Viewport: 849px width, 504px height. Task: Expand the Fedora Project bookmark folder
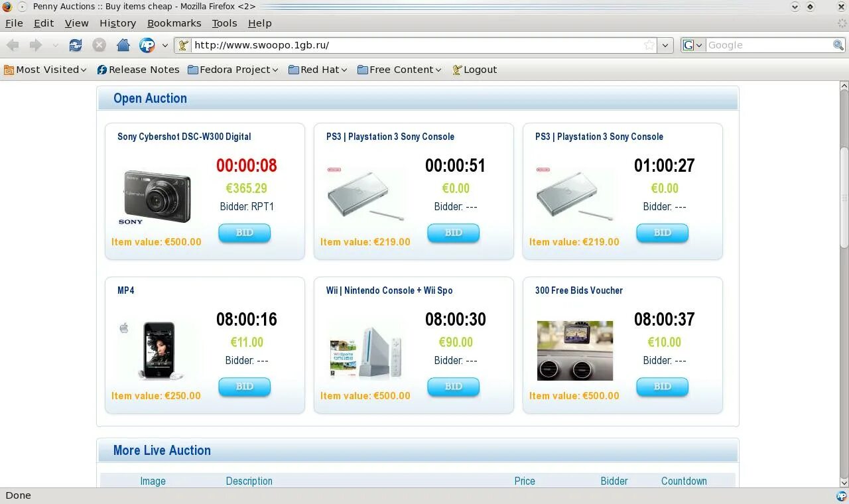click(233, 70)
